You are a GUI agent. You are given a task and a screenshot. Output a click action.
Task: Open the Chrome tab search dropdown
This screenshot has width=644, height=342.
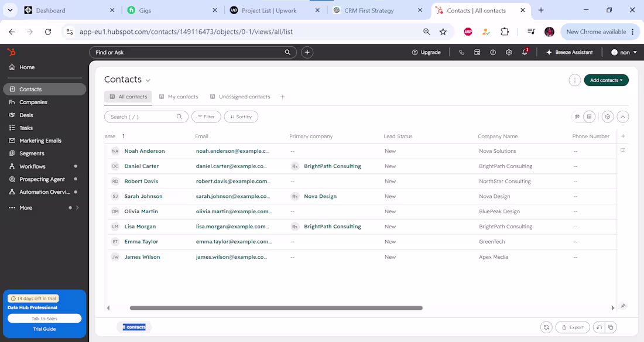click(x=11, y=11)
